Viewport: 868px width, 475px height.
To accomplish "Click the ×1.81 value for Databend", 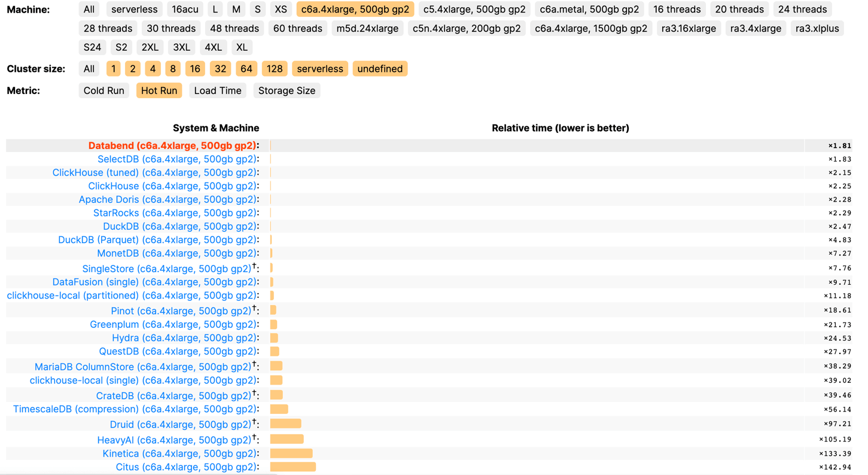I will (x=840, y=145).
